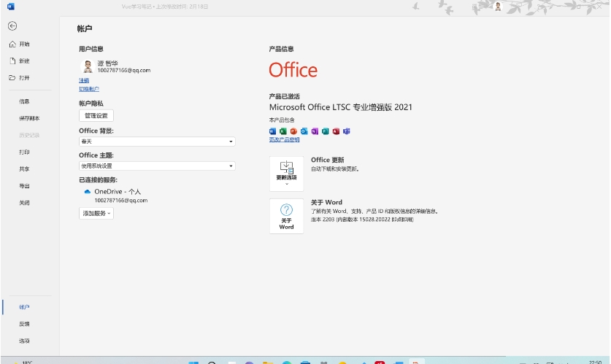
Task: Open the Office 主题 dropdown list
Action: tap(157, 166)
